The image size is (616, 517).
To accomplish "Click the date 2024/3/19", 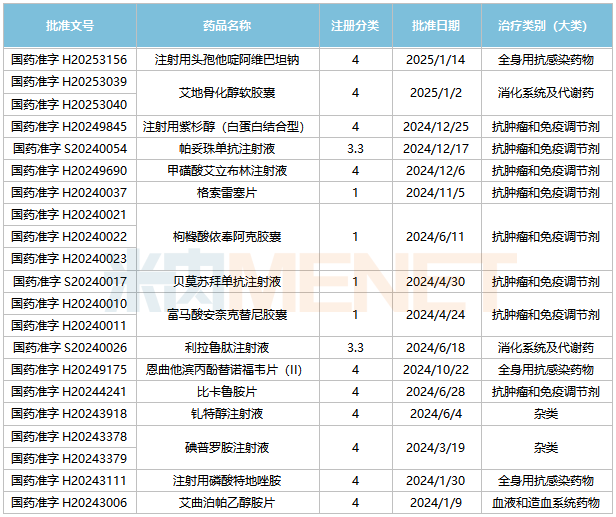I will (x=436, y=447).
